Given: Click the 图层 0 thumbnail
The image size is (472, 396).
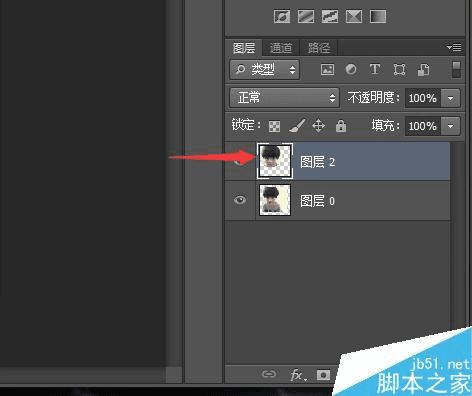Looking at the screenshot, I should pyautogui.click(x=275, y=200).
